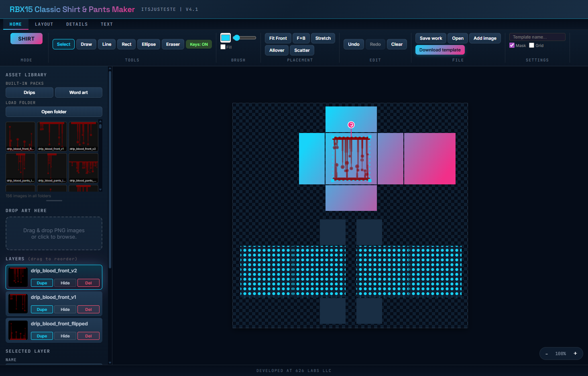
Task: Click the Fit Front placement button
Action: 278,38
